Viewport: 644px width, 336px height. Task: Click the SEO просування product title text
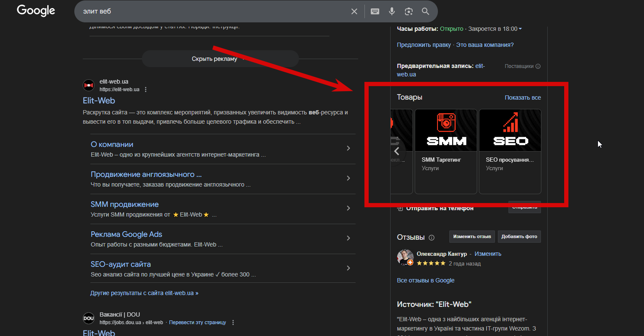[x=510, y=160]
